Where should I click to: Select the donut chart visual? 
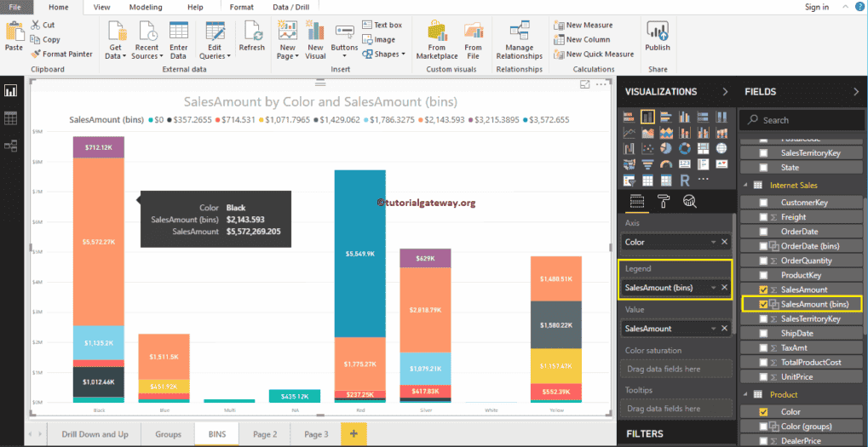click(685, 148)
